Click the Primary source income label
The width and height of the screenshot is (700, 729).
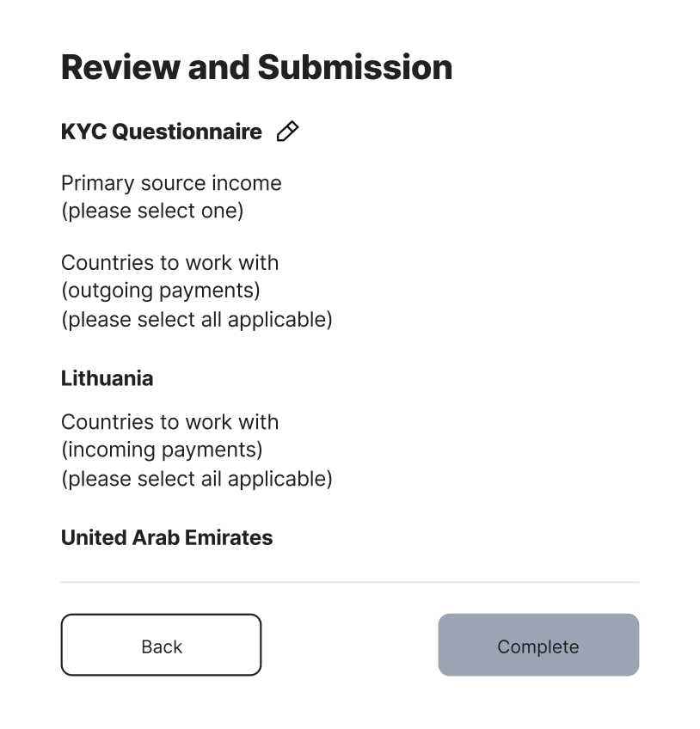tap(171, 183)
